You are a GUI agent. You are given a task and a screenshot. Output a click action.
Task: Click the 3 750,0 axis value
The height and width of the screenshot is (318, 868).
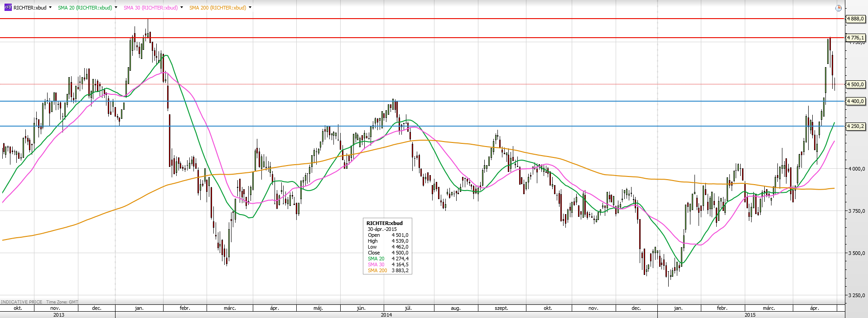pos(856,211)
